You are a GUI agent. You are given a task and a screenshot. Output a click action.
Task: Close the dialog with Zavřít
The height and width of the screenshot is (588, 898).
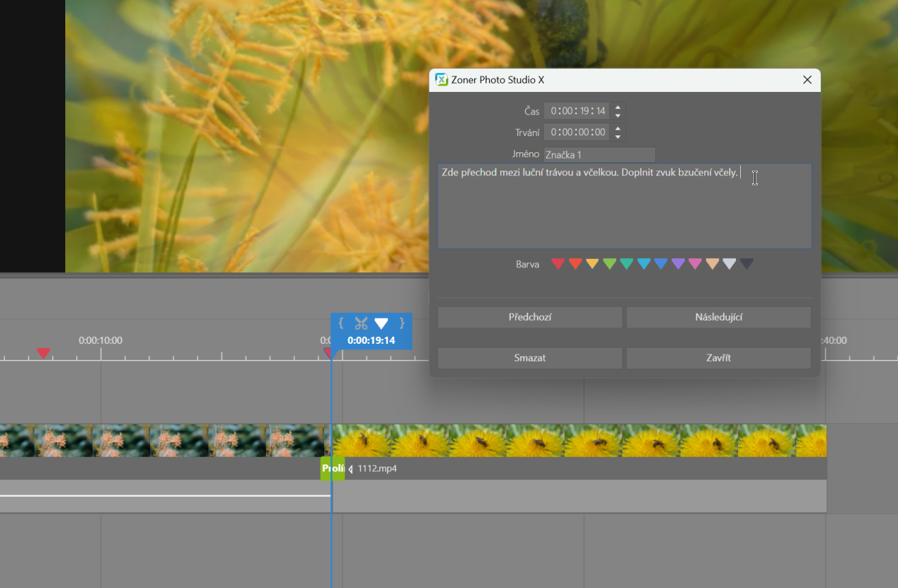pyautogui.click(x=718, y=358)
